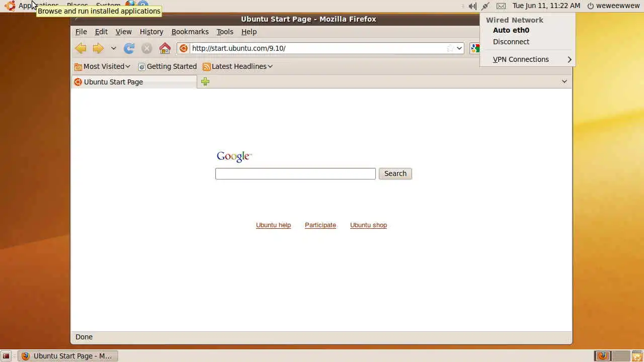Open the list all tabs dropdown arrow

564,81
